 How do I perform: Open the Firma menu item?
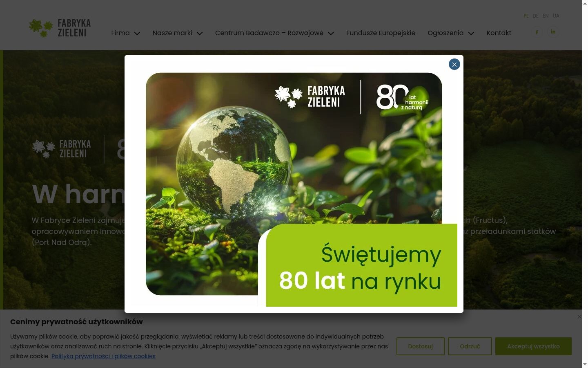[x=120, y=33]
